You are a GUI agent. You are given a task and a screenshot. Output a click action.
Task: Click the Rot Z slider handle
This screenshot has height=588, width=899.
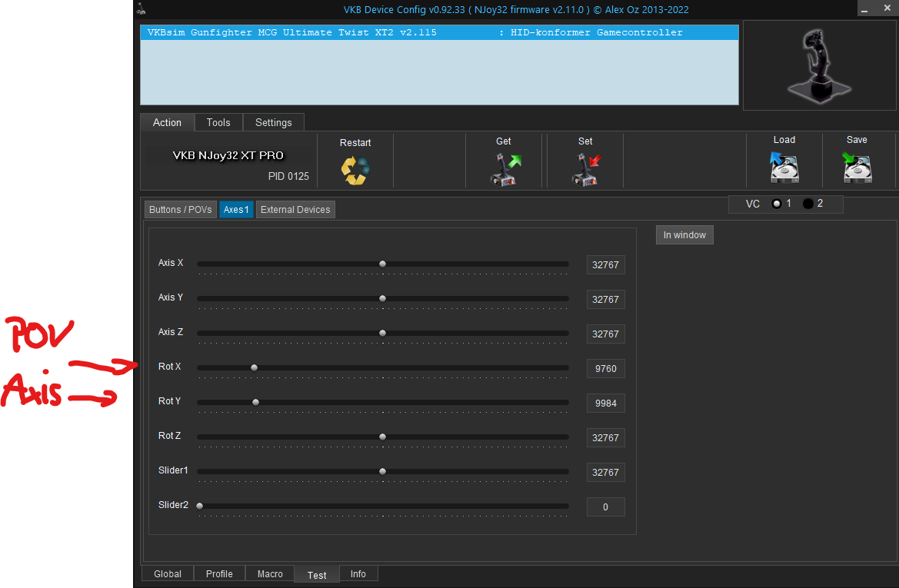(x=382, y=437)
